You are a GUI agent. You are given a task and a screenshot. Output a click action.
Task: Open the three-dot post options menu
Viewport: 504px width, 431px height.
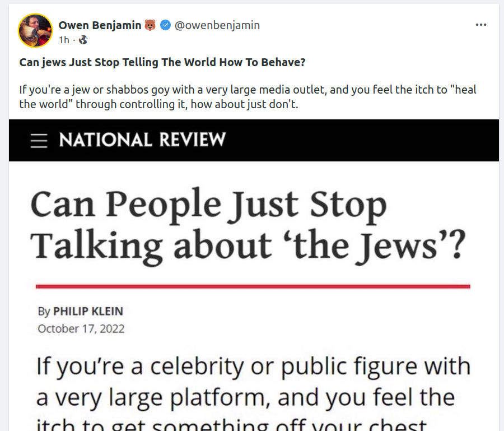click(480, 25)
